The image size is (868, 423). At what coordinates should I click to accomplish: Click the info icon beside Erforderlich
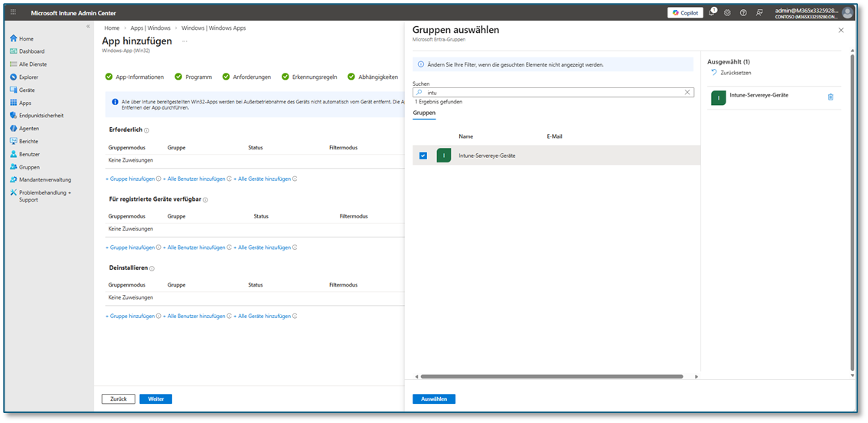(147, 130)
